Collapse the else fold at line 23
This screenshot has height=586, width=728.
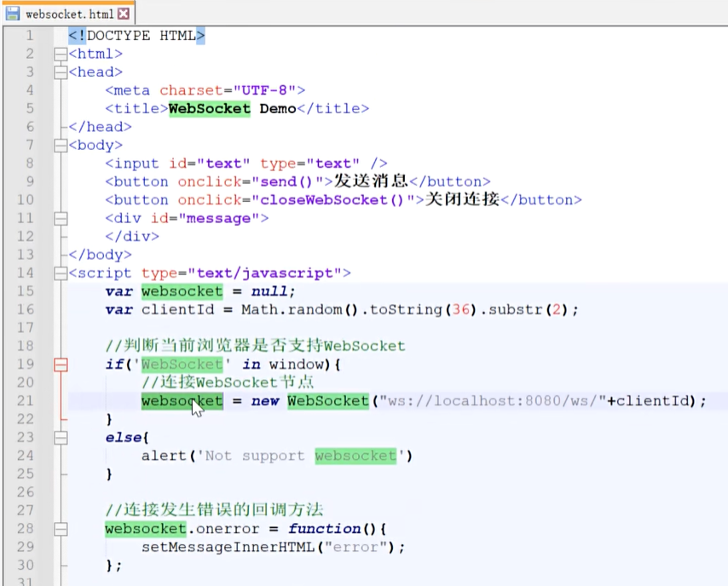coord(61,438)
